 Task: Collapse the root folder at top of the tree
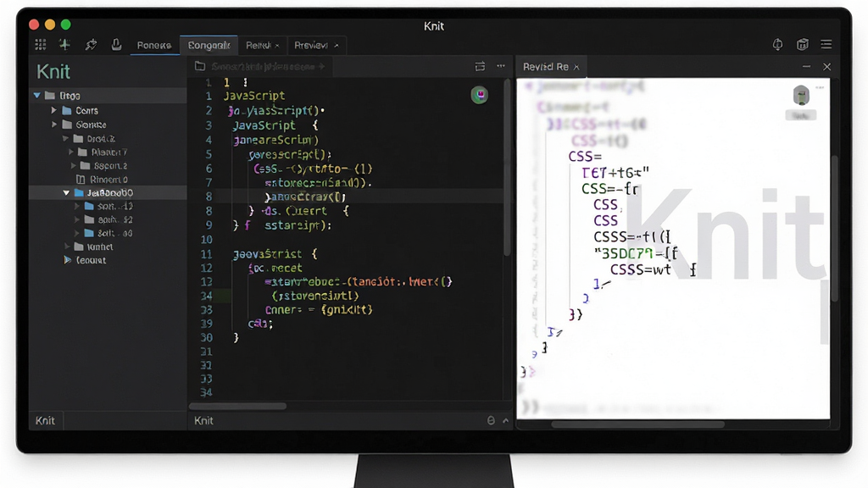pyautogui.click(x=37, y=95)
